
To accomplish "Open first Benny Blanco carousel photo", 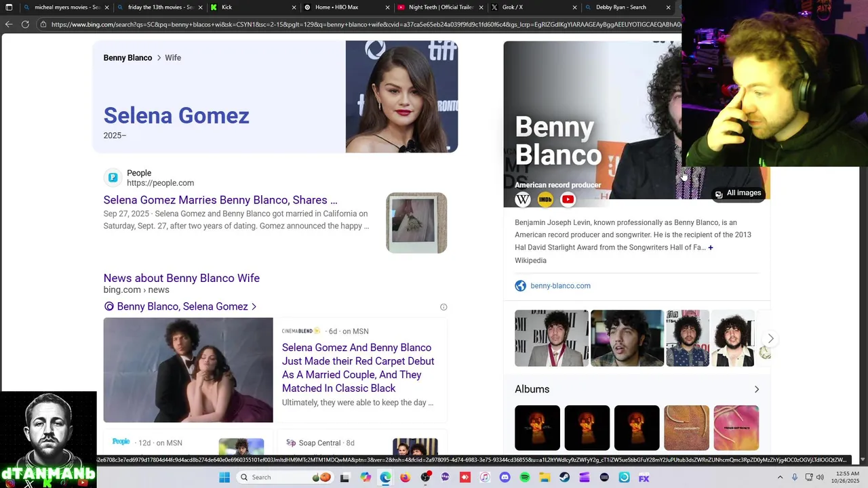I will coord(551,338).
